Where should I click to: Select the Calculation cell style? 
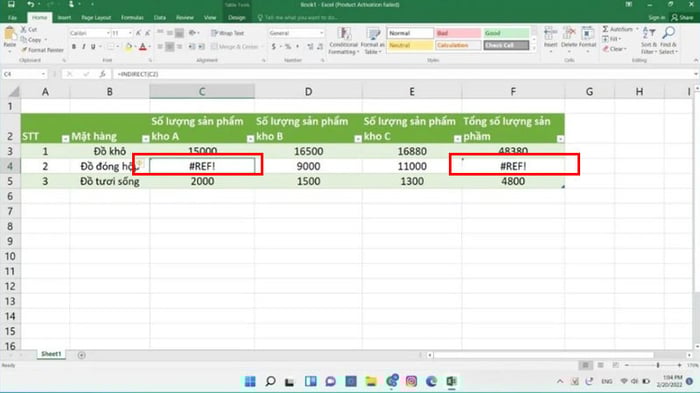pyautogui.click(x=458, y=45)
